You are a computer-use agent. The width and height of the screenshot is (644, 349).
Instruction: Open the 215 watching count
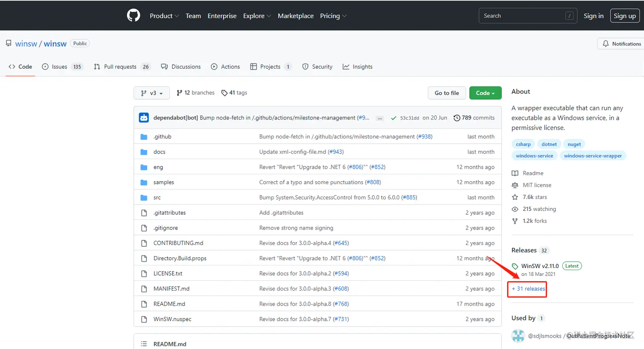pos(539,209)
